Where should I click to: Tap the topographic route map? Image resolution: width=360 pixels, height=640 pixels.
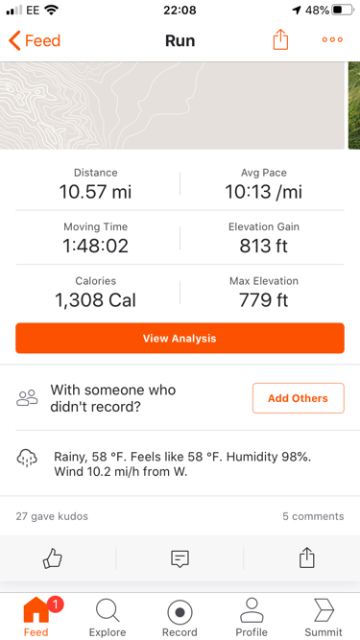[x=172, y=105]
